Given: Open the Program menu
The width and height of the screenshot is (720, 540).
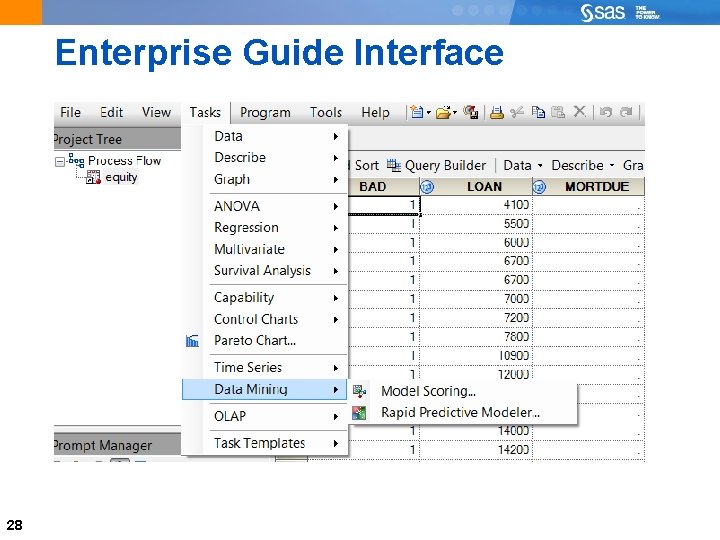Looking at the screenshot, I should [x=265, y=113].
